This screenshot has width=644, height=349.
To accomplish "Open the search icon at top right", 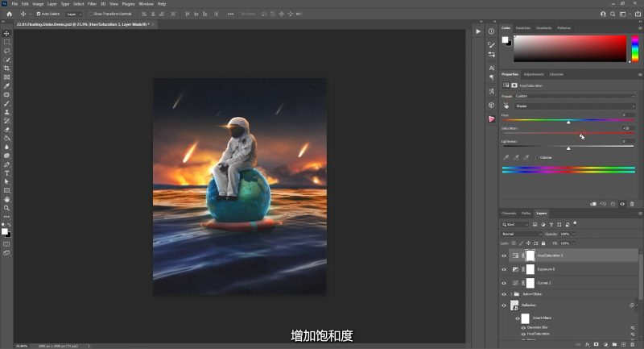I will [x=613, y=14].
